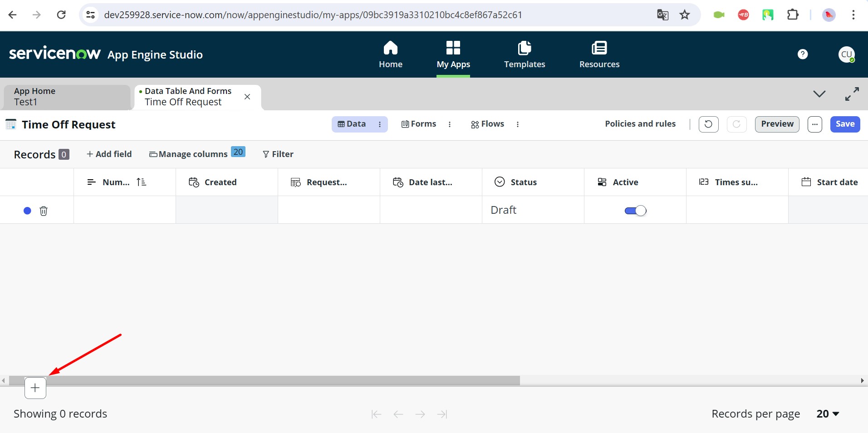Click the horizontal scrollbar of the table
Viewport: 868px width, 433px height.
tap(265, 381)
